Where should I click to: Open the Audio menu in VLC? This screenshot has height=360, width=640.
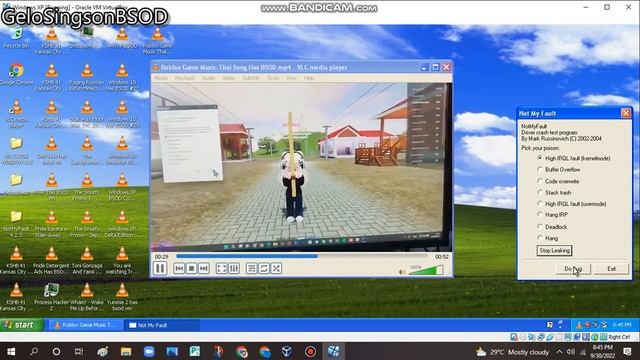[209, 78]
